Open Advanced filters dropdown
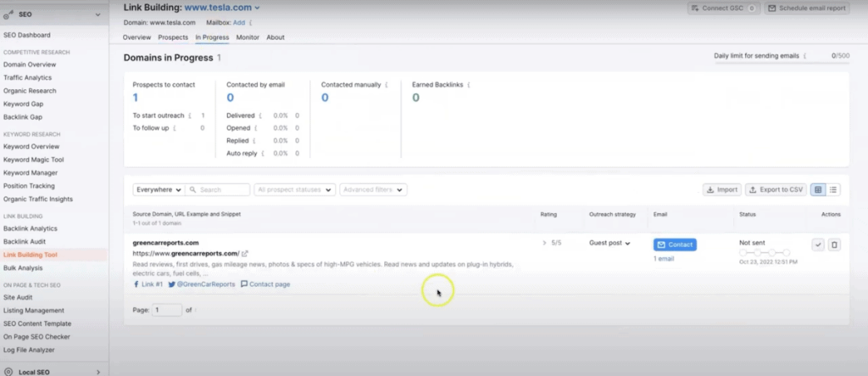This screenshot has width=868, height=376. (x=373, y=189)
